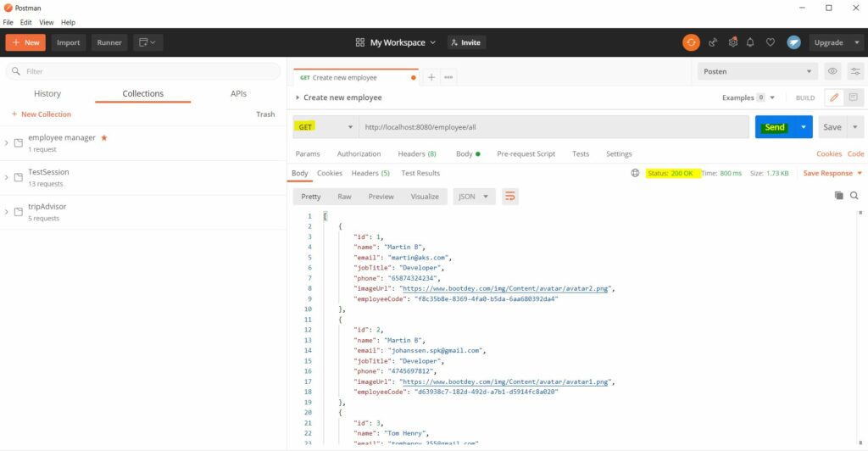Switch to the History tab

pos(47,93)
